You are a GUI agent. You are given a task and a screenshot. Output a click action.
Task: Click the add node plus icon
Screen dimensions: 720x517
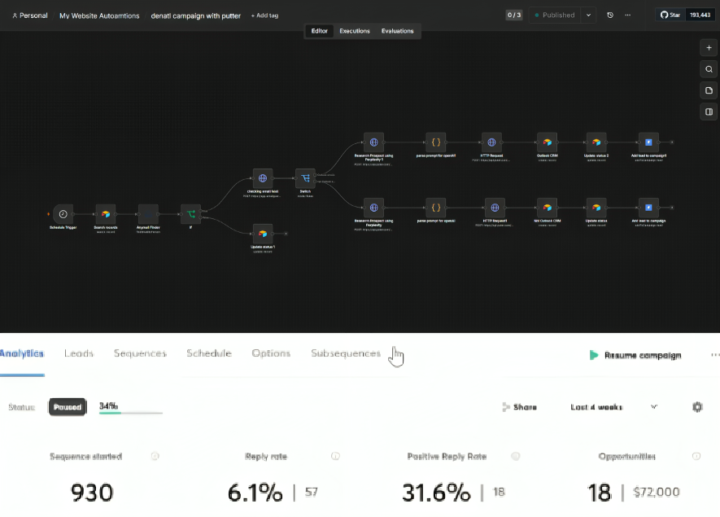[709, 48]
